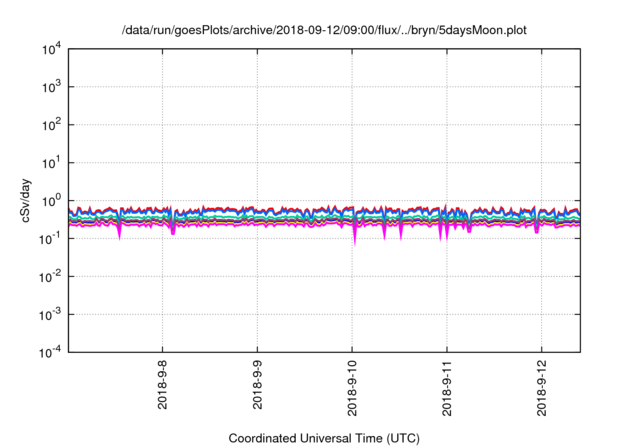This screenshot has height=448, width=640.
Task: Click the 2018-9-9 date tick label
Action: [x=257, y=385]
